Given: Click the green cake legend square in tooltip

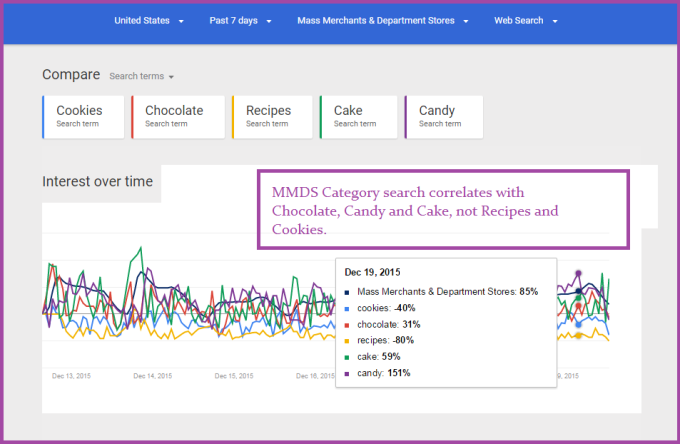Looking at the screenshot, I should coord(348,357).
